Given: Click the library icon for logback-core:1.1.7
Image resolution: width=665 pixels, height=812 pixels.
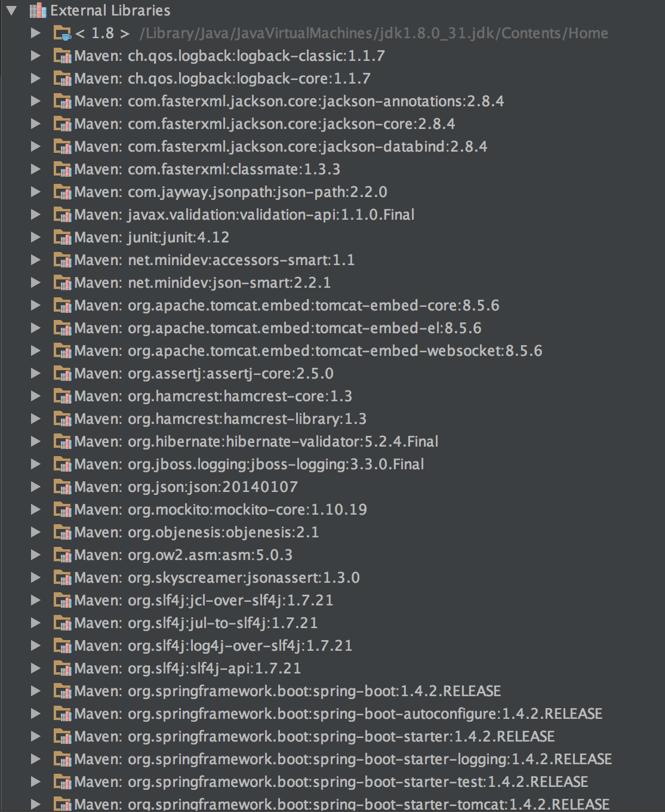Looking at the screenshot, I should point(62,79).
